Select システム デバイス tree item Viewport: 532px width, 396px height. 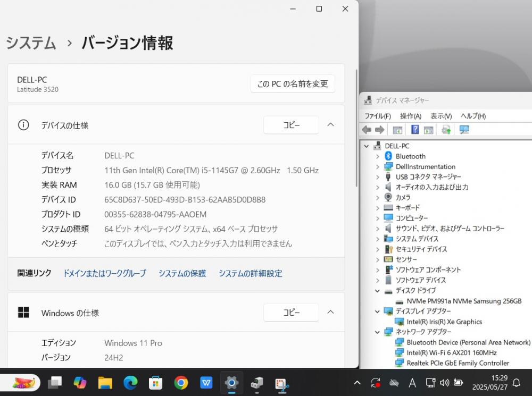click(x=417, y=239)
